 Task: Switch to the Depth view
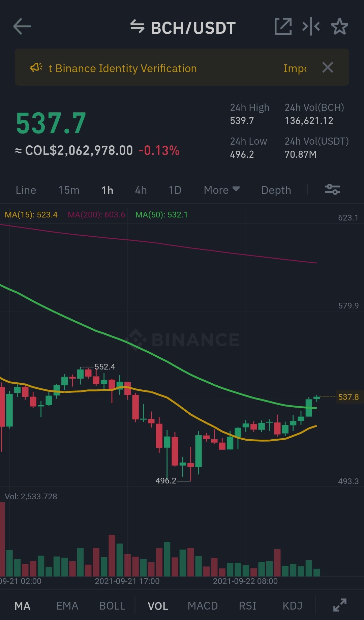(x=276, y=190)
